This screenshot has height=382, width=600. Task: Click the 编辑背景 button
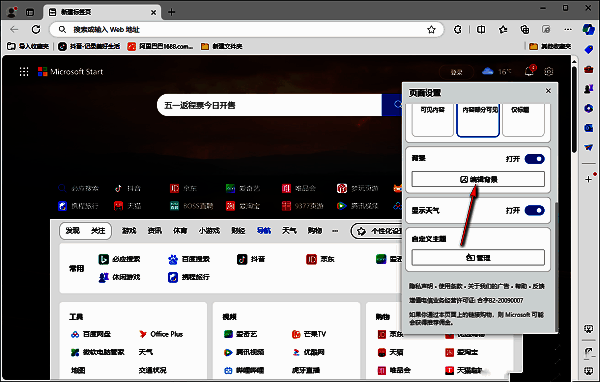click(x=478, y=179)
